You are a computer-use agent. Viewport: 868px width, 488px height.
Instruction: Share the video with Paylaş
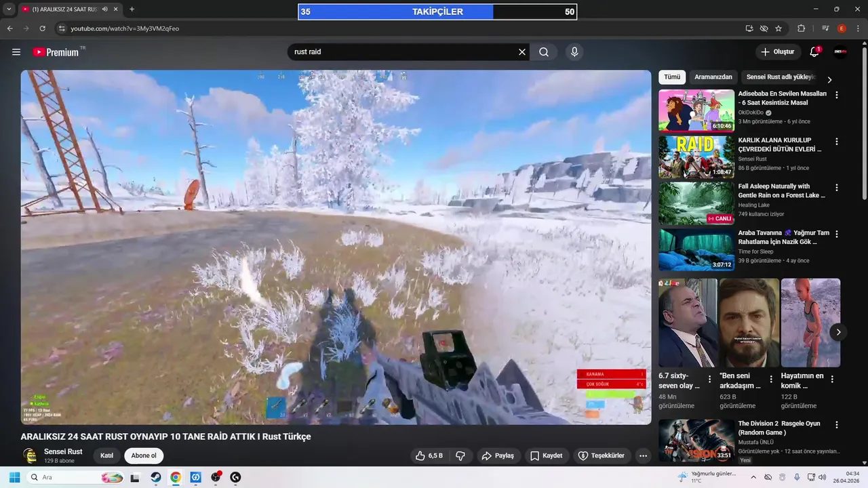[498, 455]
